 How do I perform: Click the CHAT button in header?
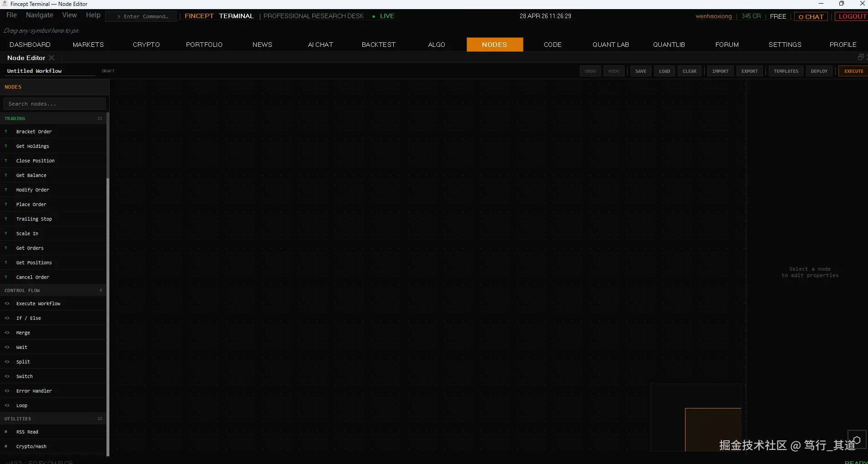pyautogui.click(x=811, y=17)
